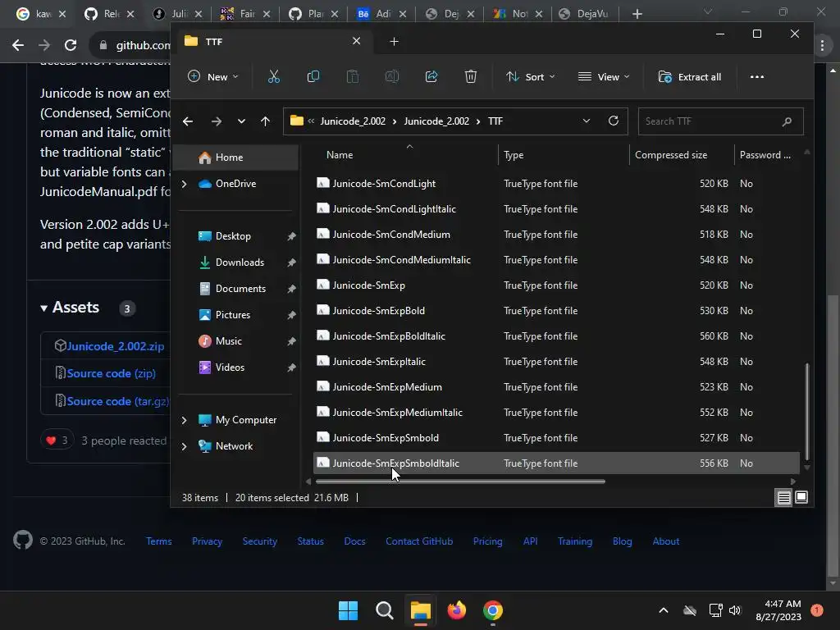Open Videos in navigation pane
The height and width of the screenshot is (630, 840).
tap(230, 367)
